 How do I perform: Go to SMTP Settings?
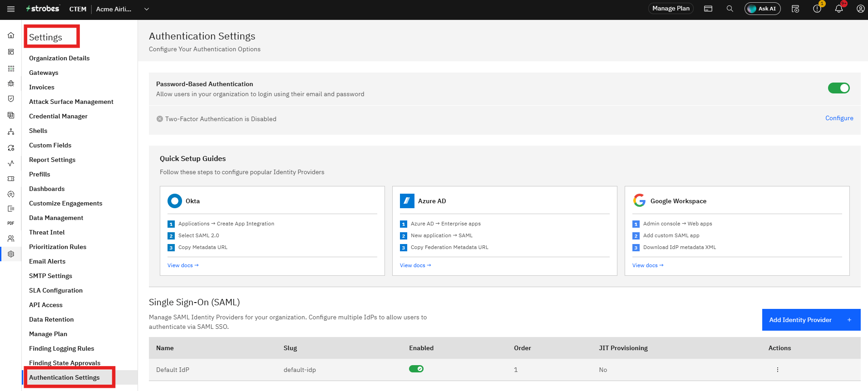coord(50,276)
